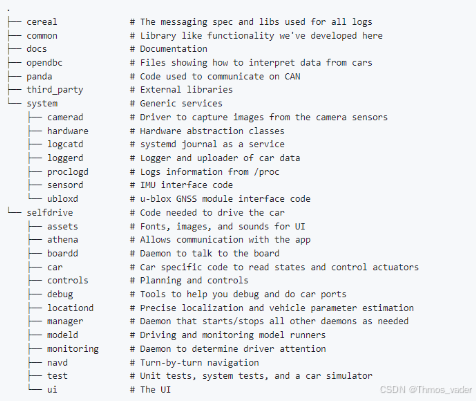Select the camerad subfolder
Viewport: 476px width, 401px height.
coord(65,117)
